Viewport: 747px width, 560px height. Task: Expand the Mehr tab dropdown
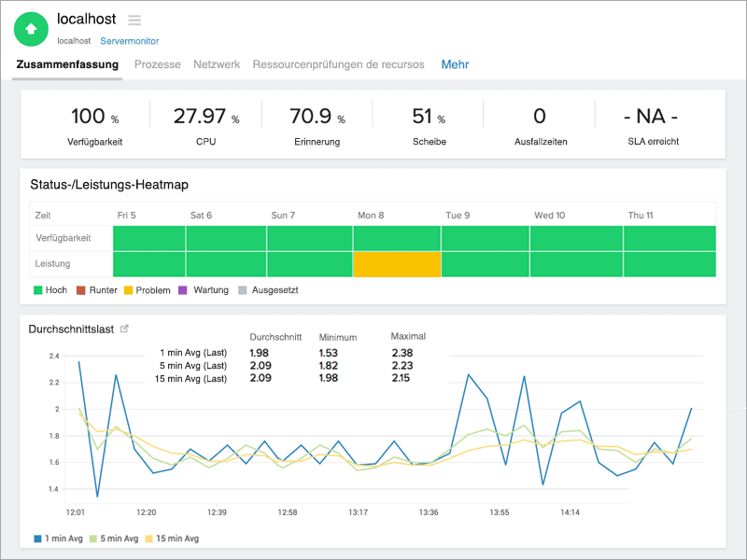pos(455,64)
